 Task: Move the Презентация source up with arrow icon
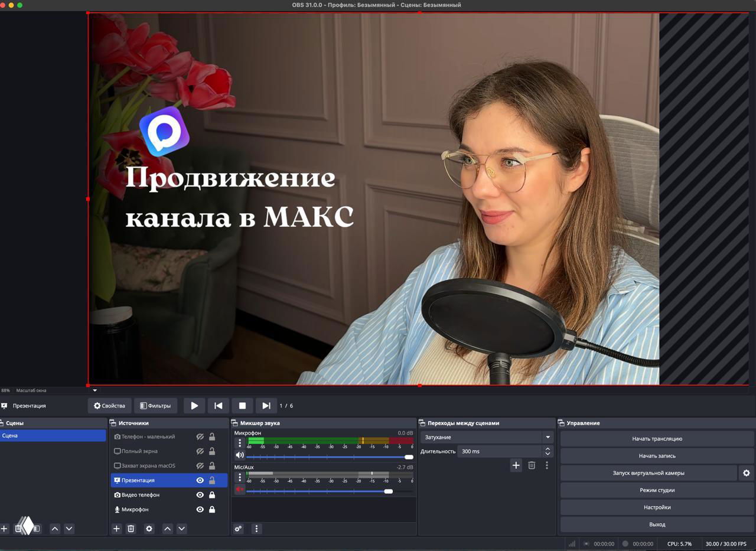167,529
